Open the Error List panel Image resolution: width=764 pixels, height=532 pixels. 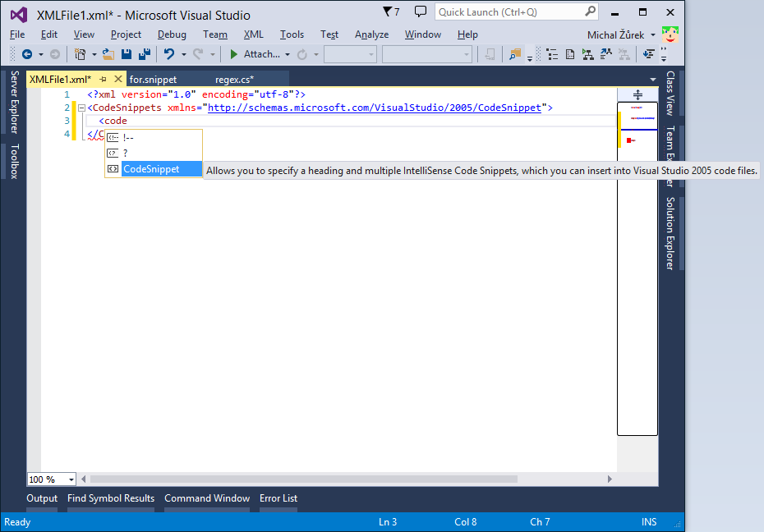point(278,498)
